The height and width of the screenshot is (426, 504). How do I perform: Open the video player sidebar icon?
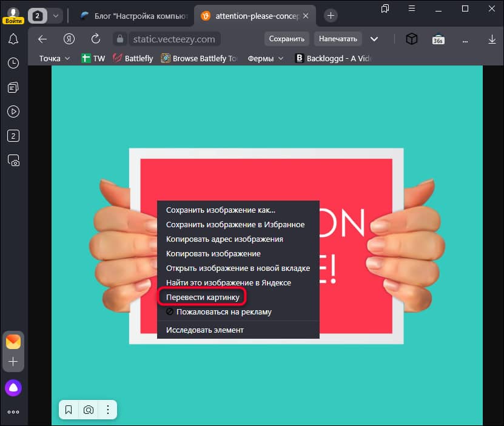coord(13,111)
